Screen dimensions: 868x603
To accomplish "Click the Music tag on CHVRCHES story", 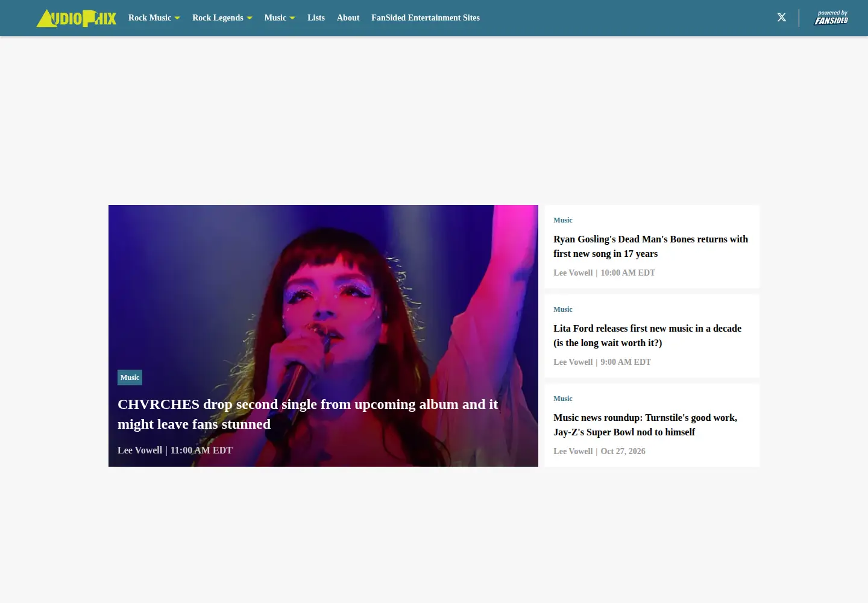I will [130, 377].
